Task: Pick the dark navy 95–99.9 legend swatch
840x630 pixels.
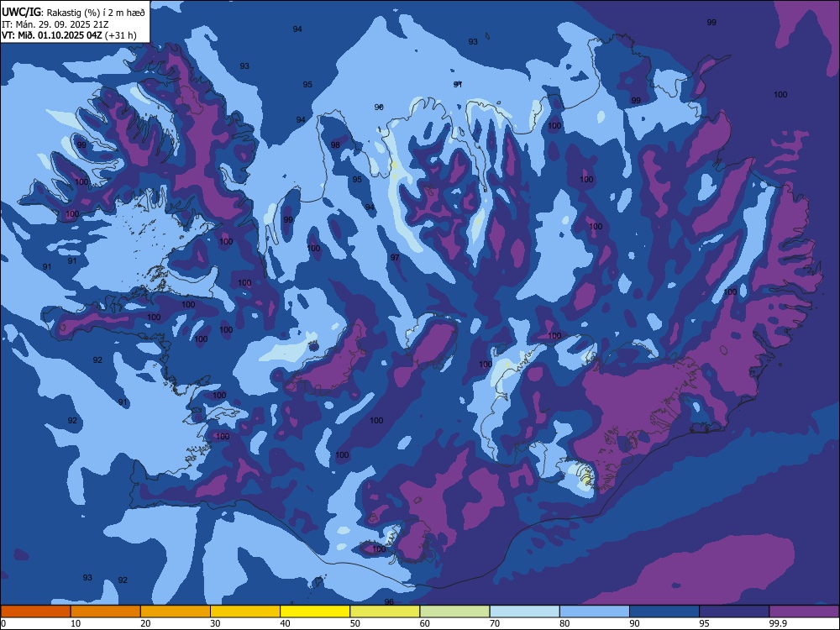Action: [734, 612]
